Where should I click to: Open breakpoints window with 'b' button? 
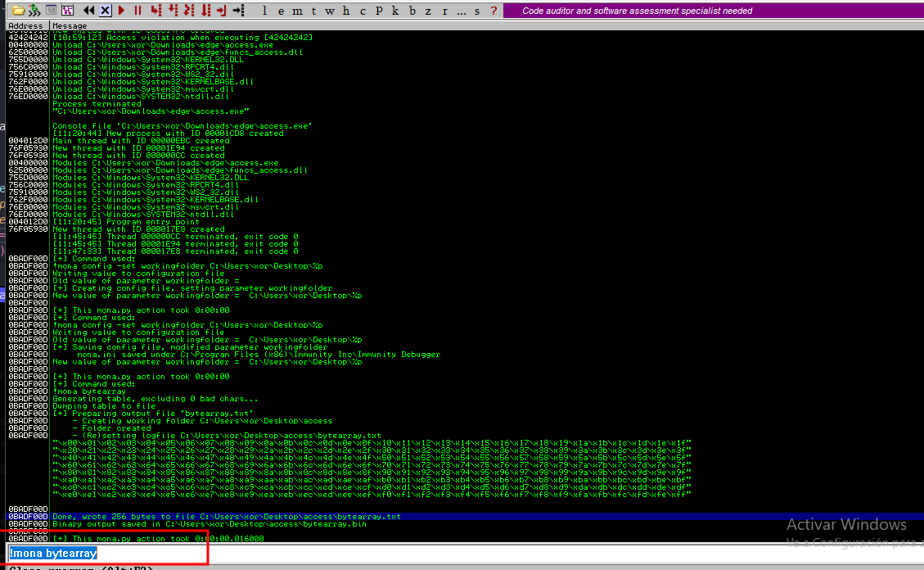point(412,11)
